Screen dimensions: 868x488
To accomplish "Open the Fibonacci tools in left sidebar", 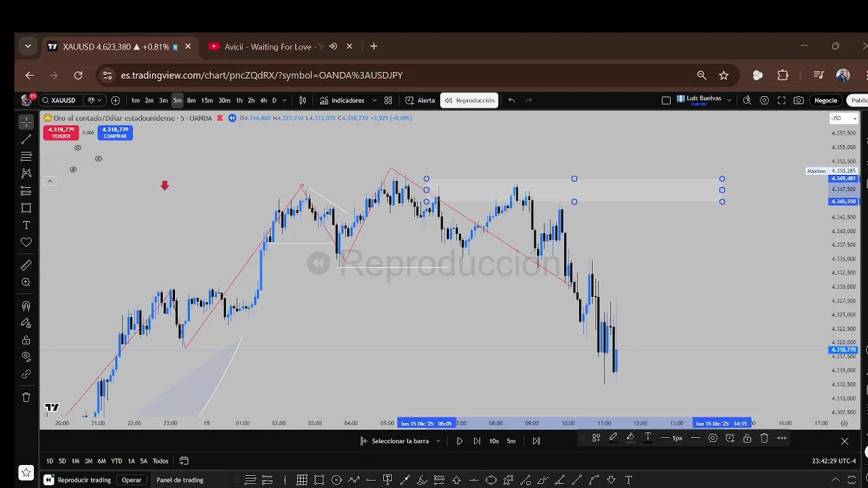I will pos(26,157).
